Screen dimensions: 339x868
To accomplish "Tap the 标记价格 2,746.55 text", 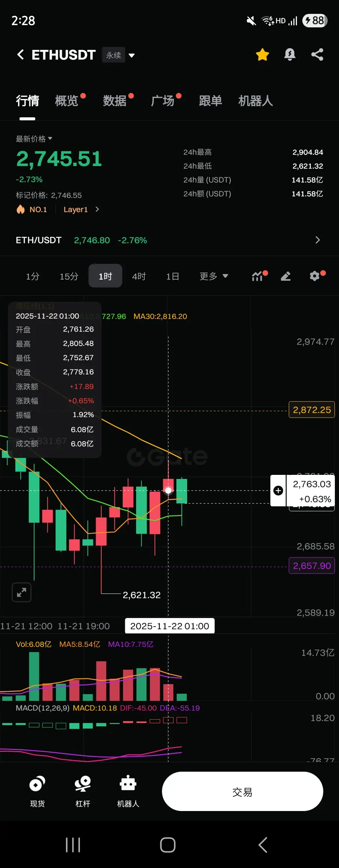I will [48, 195].
